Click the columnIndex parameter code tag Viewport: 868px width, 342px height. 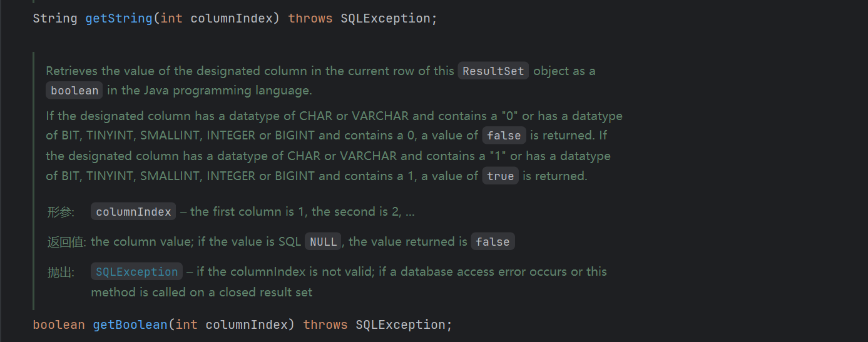coord(133,212)
